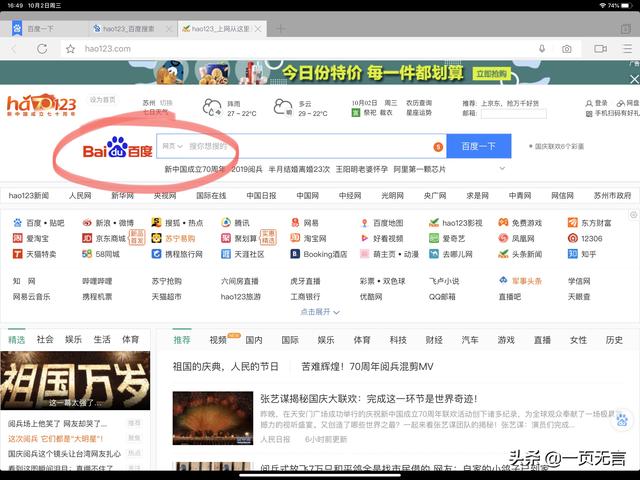Expand more sites via 点击展开
The height and width of the screenshot is (480, 640).
coord(320,312)
